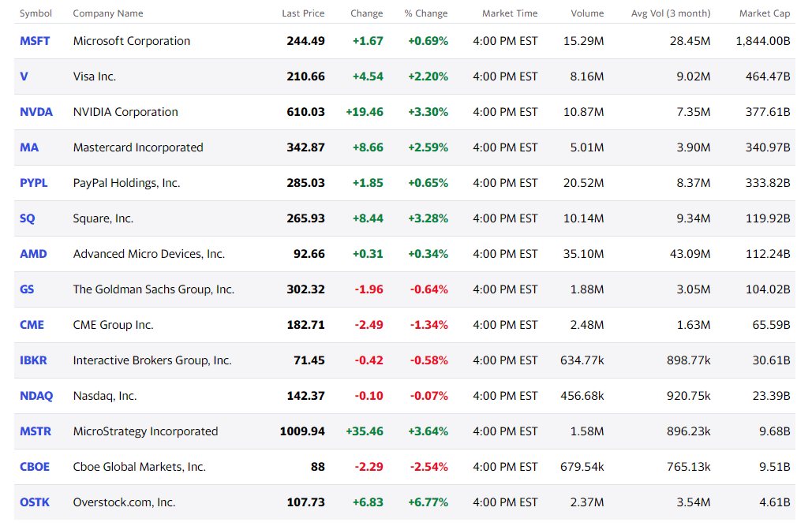
Task: Click the -1.96 change value
Action: click(369, 289)
